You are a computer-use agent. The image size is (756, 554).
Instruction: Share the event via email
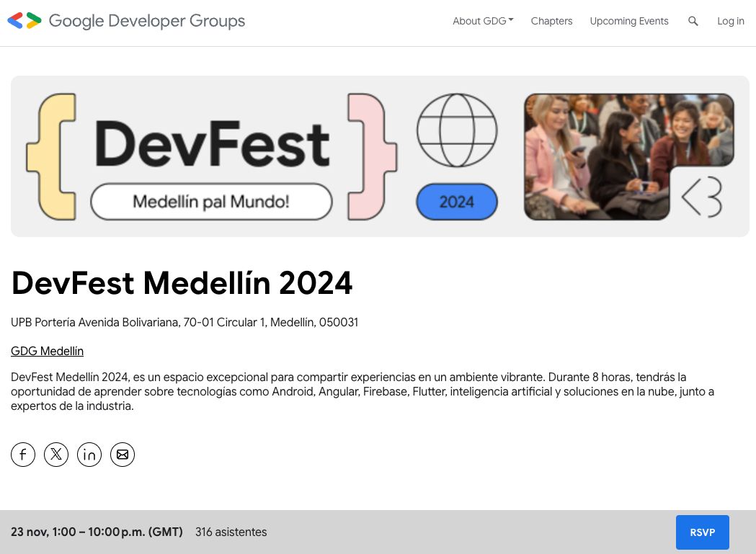click(123, 455)
